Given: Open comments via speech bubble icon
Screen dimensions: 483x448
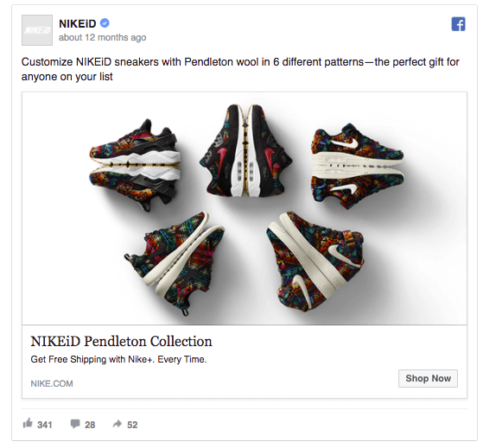Looking at the screenshot, I should pos(75,424).
